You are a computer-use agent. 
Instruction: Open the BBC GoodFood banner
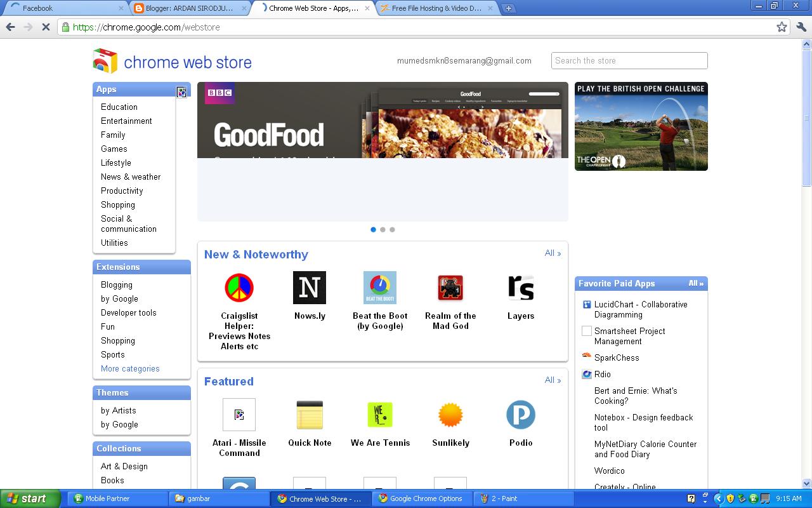click(x=383, y=152)
